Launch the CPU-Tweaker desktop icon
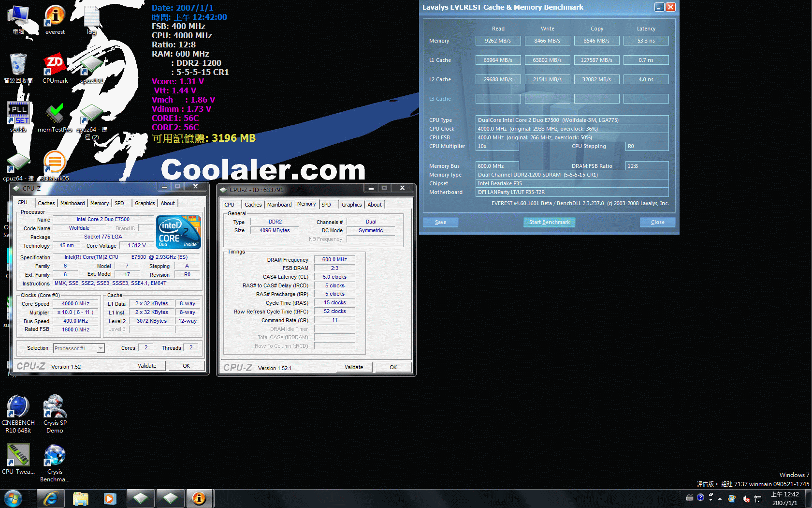This screenshot has height=508, width=812. (18, 459)
